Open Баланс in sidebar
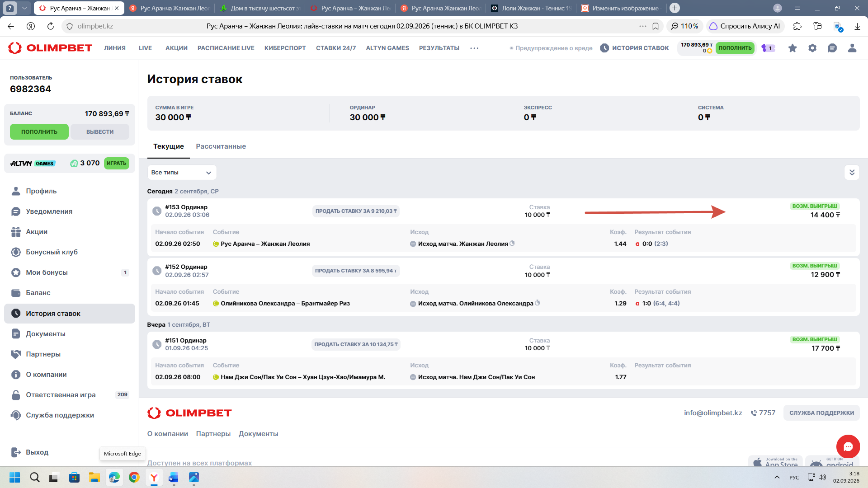Screen dimensions: 868x488 pyautogui.click(x=70, y=293)
